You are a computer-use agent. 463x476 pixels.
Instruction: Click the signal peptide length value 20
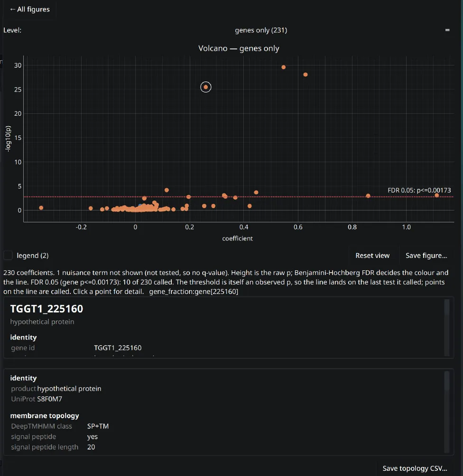coord(91,447)
